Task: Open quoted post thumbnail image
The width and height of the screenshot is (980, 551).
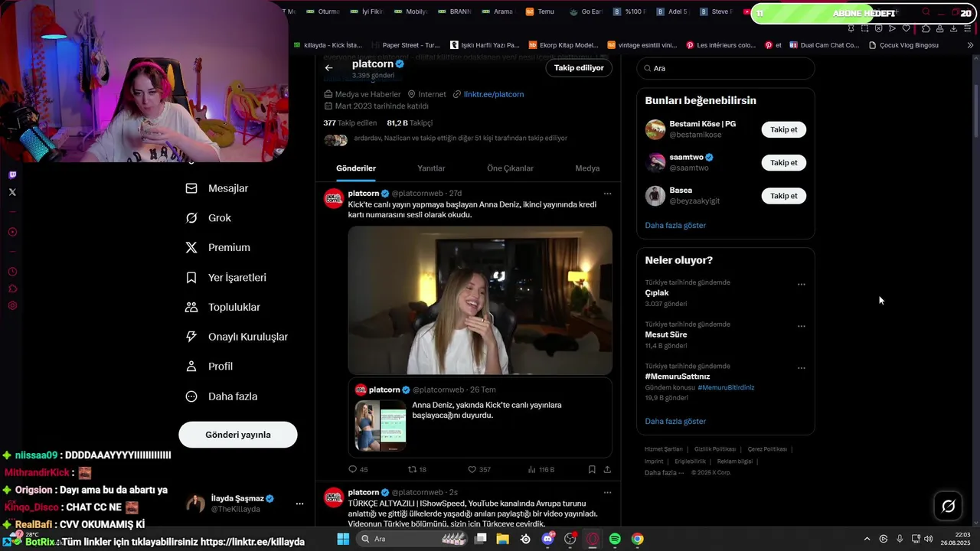Action: pos(381,425)
